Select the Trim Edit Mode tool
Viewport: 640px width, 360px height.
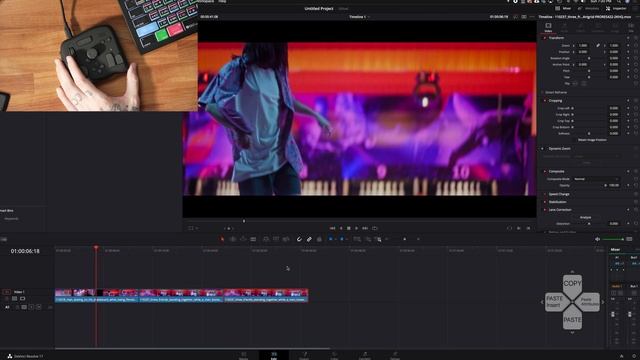click(233, 239)
